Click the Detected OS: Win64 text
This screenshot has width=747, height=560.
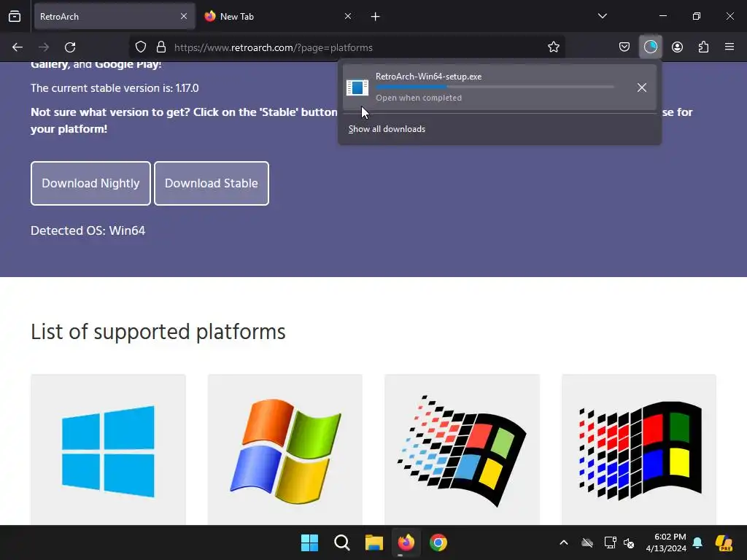pyautogui.click(x=88, y=230)
